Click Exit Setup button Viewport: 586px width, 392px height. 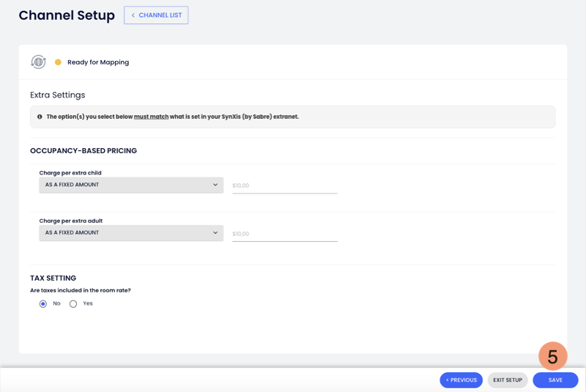click(508, 380)
